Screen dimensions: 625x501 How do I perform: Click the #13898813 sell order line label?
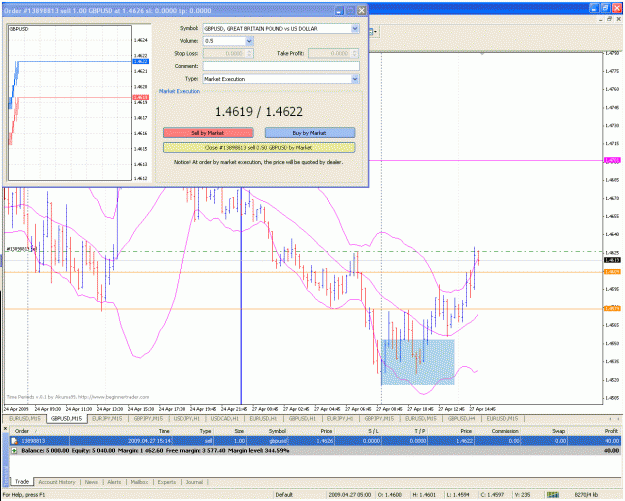(21, 249)
